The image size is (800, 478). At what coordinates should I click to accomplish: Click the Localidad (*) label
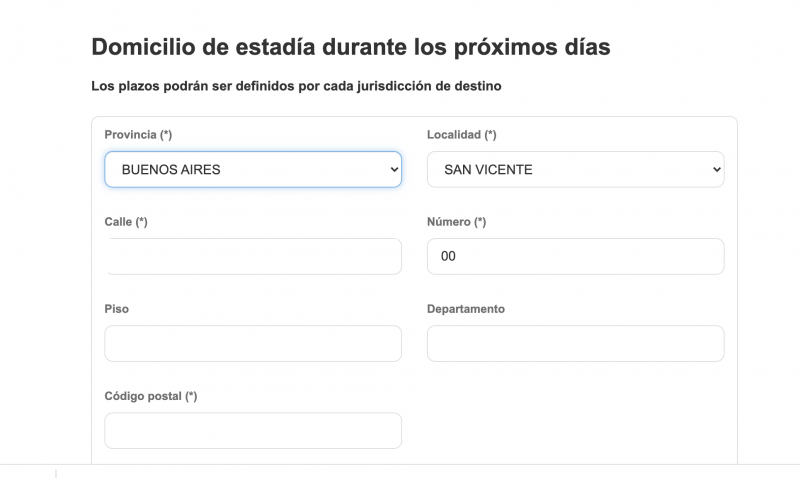[462, 135]
